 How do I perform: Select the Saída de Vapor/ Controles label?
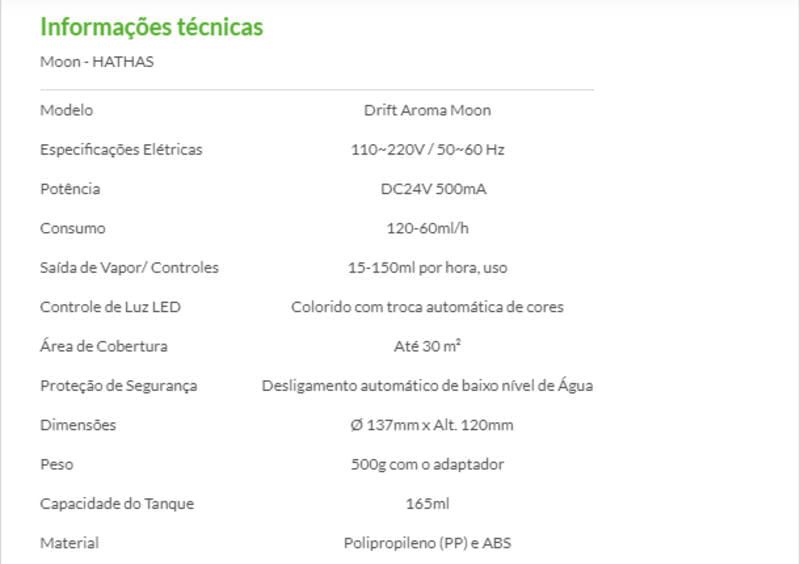[x=129, y=268]
